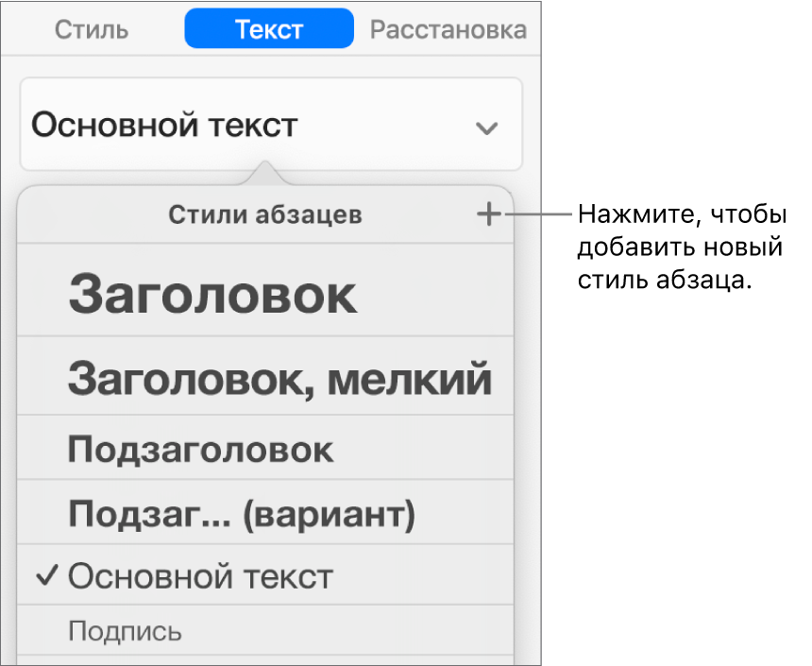
Task: Apply the Подпись paragraph style
Action: click(x=265, y=630)
